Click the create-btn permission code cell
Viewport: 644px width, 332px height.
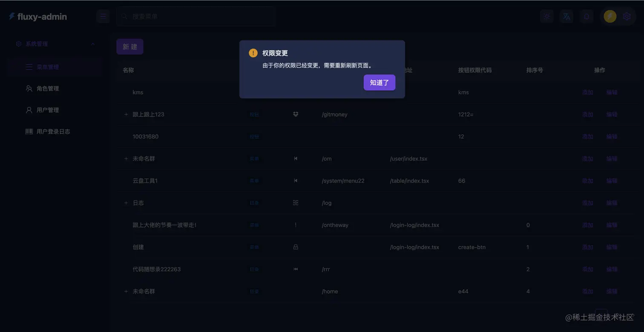[x=472, y=247]
